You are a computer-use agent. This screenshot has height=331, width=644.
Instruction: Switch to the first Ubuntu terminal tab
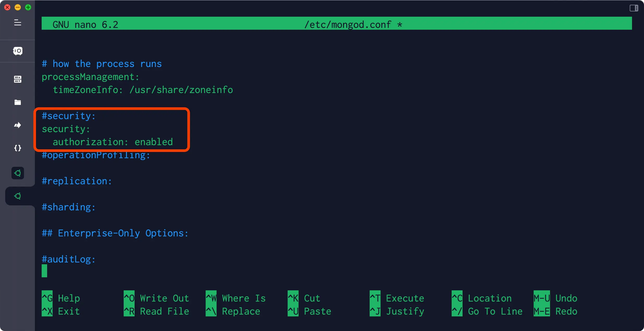(x=17, y=173)
